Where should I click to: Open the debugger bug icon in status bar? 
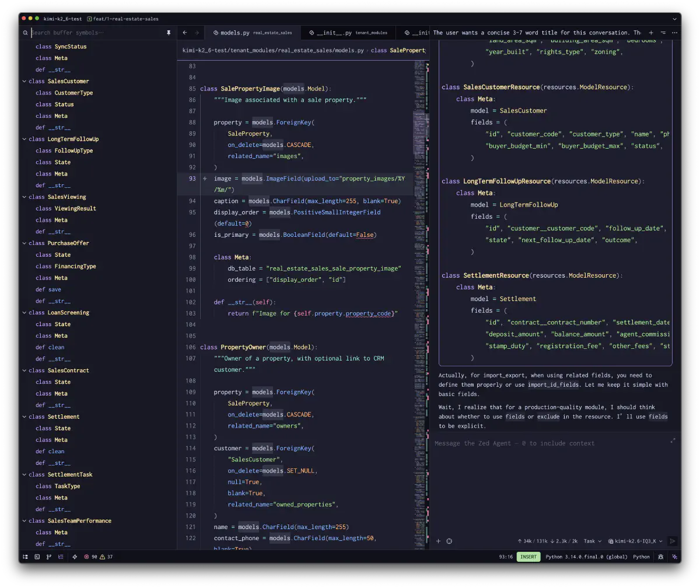[661, 556]
